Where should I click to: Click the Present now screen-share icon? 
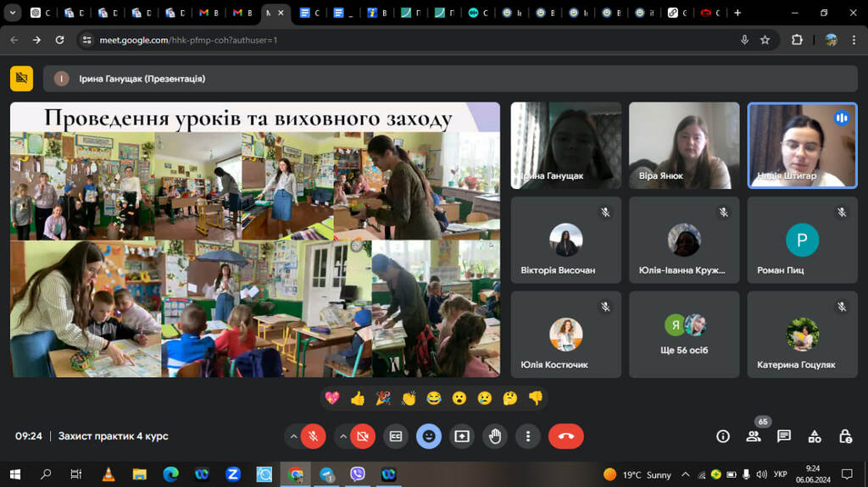(x=462, y=436)
